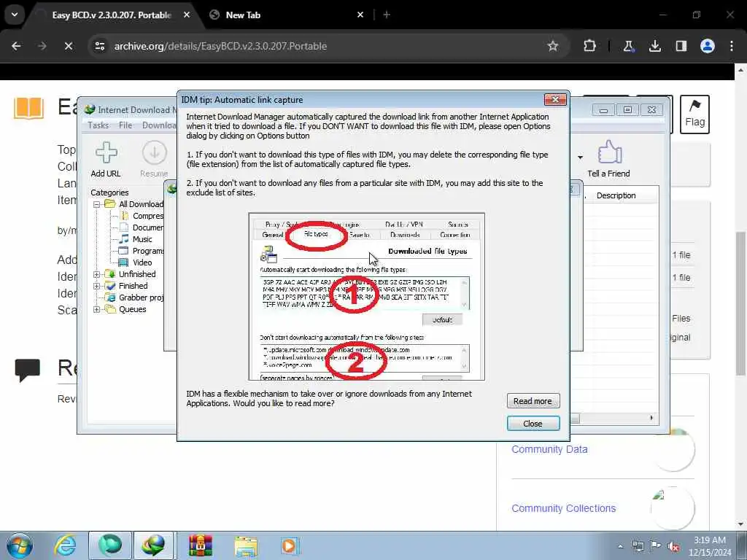
Task: Click taskbar clock showing 3:19 AM
Action: 710,546
